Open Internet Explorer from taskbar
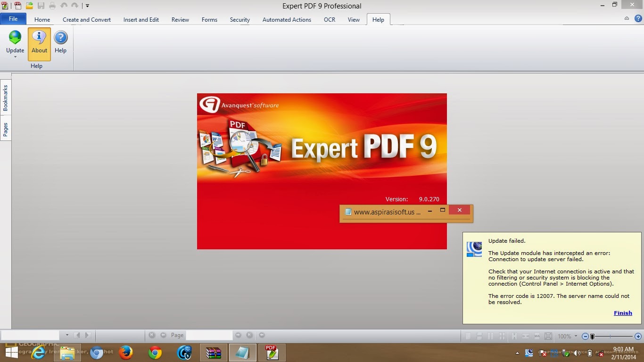The image size is (644, 362). coord(39,352)
